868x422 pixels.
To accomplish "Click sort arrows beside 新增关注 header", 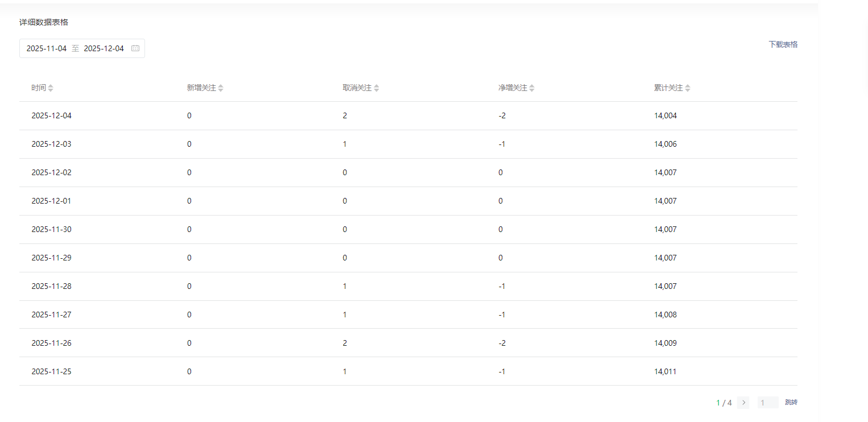I will pyautogui.click(x=221, y=88).
